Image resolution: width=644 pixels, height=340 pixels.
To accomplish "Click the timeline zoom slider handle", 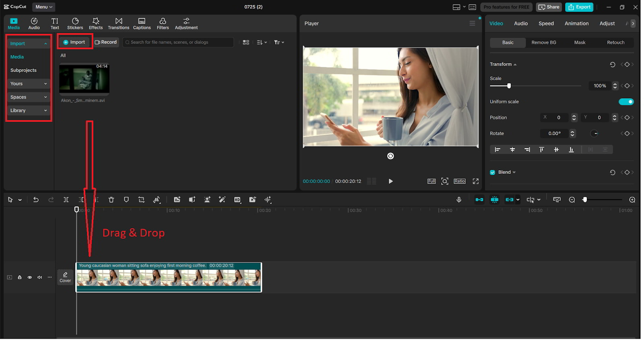I will point(585,200).
